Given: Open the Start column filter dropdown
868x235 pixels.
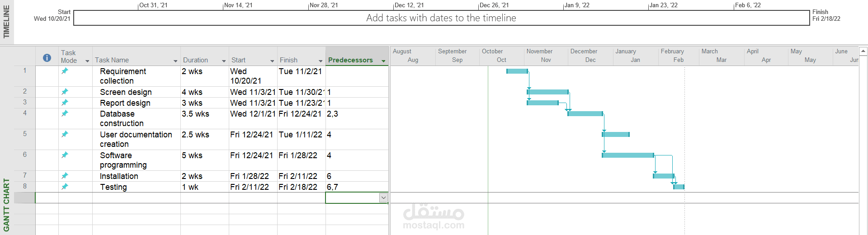Looking at the screenshot, I should tap(272, 61).
